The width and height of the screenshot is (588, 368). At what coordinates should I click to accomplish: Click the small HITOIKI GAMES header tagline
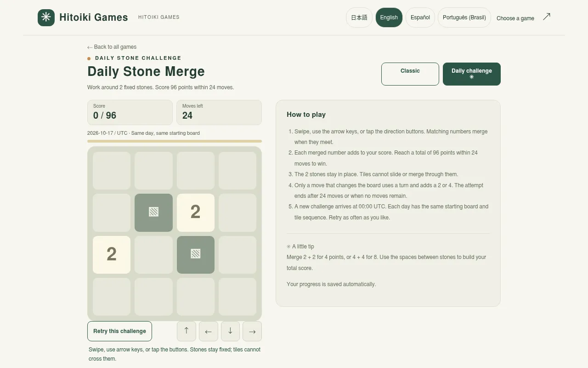pos(159,17)
